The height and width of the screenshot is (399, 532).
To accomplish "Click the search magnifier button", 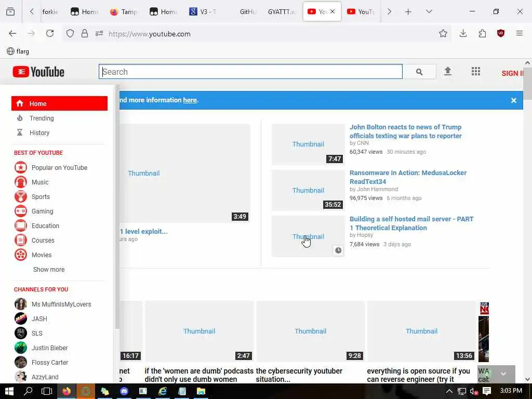I will click(419, 72).
